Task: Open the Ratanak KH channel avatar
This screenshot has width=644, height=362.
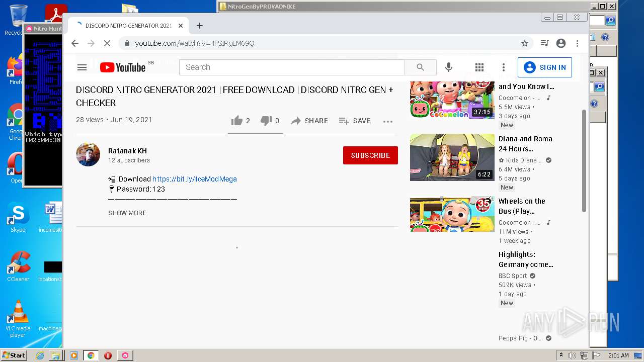Action: click(x=88, y=154)
